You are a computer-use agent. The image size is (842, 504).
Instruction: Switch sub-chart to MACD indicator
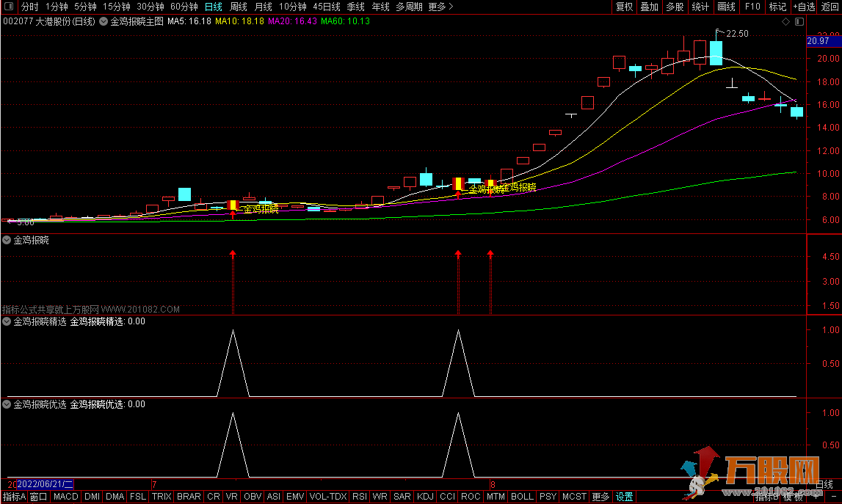pyautogui.click(x=66, y=497)
